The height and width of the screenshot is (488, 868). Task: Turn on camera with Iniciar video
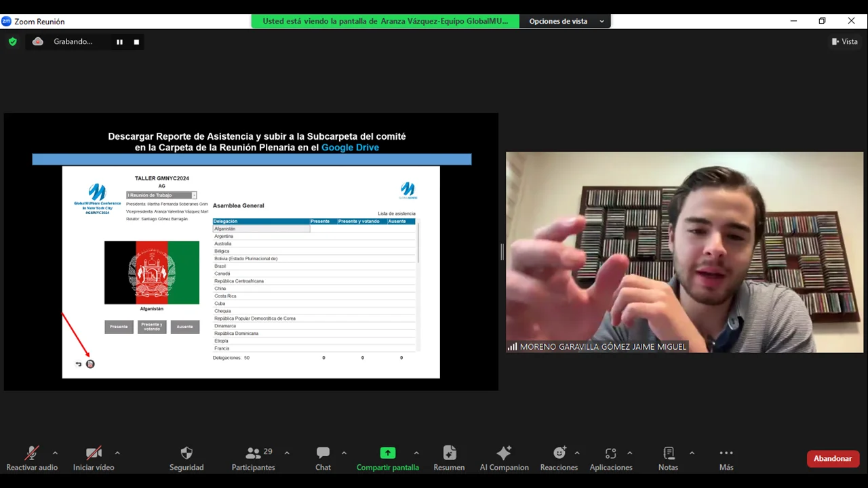click(94, 453)
